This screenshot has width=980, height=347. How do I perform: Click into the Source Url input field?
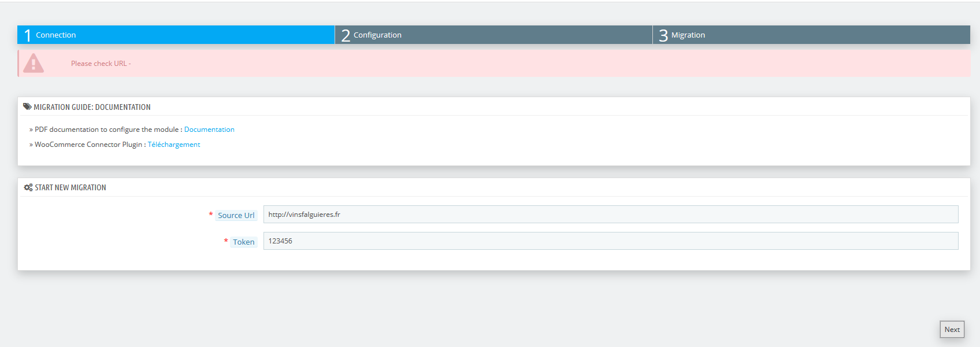(x=611, y=214)
